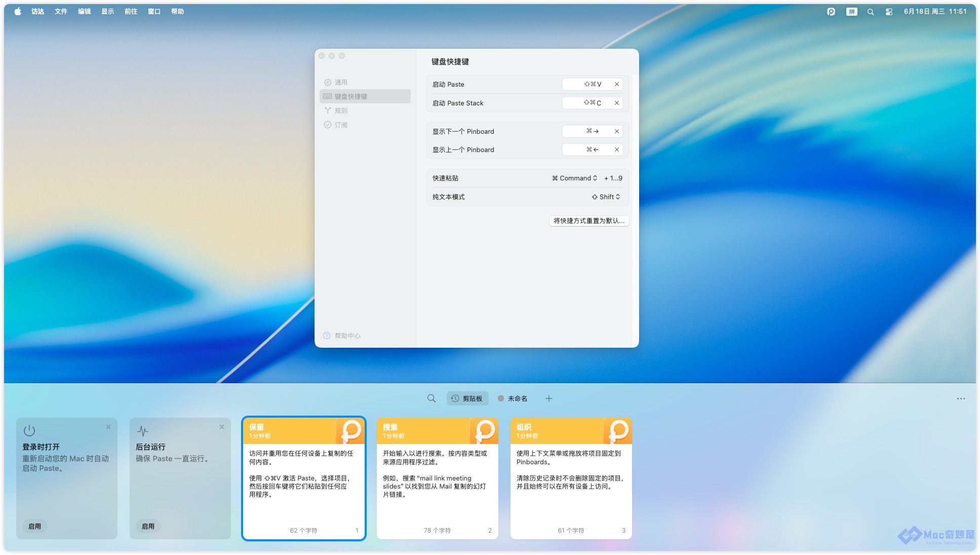Select 键盘快捷键 in the sidebar
Image resolution: width=980 pixels, height=555 pixels.
365,96
